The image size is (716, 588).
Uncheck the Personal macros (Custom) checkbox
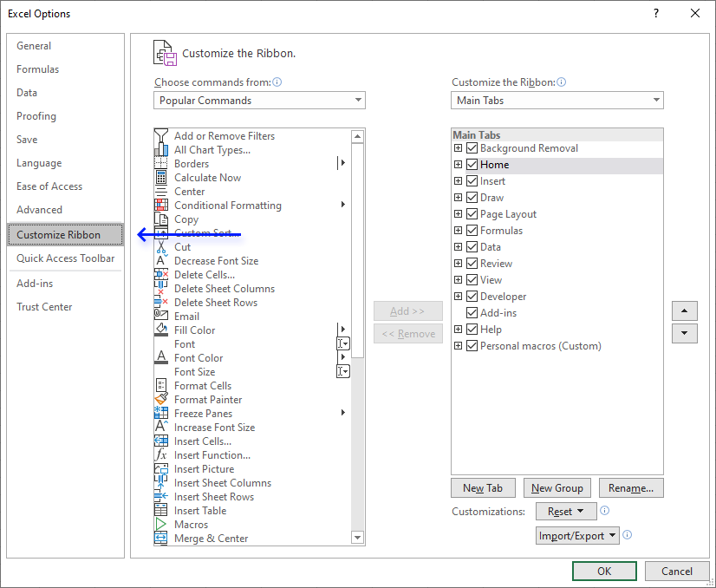coord(472,345)
